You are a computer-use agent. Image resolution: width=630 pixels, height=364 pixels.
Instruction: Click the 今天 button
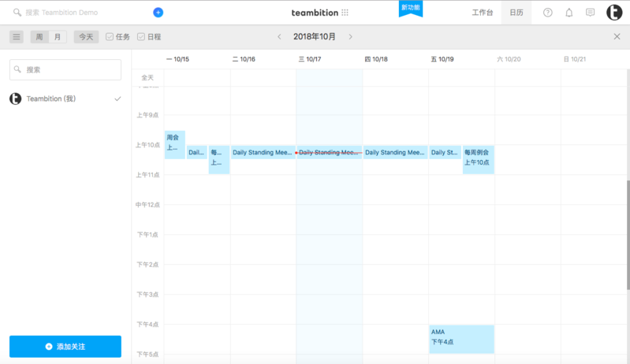[86, 37]
